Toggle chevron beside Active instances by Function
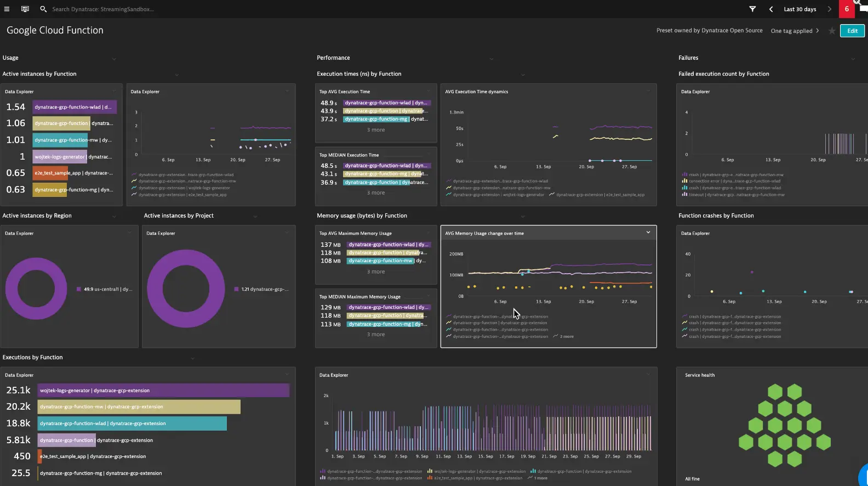This screenshot has width=868, height=486. [176, 74]
